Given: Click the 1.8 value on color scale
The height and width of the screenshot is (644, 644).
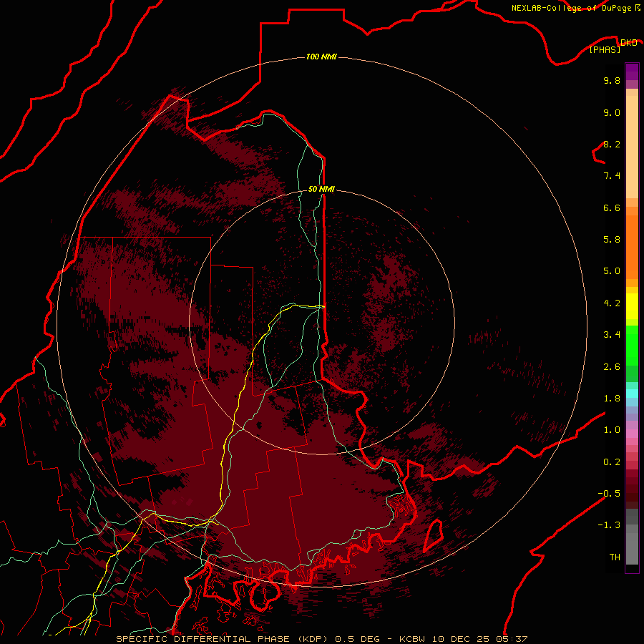Looking at the screenshot, I should point(612,399).
